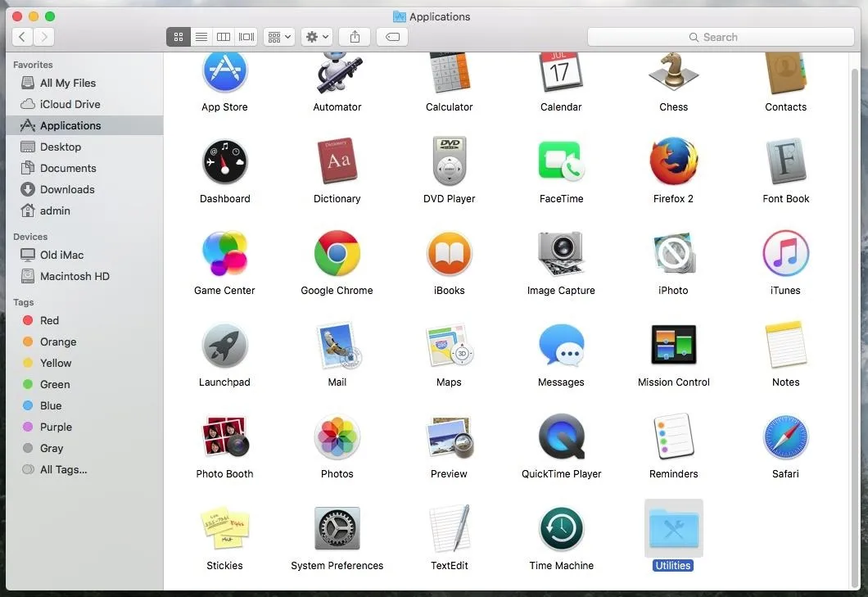
Task: Select iCloud Drive in the sidebar
Action: pos(84,104)
